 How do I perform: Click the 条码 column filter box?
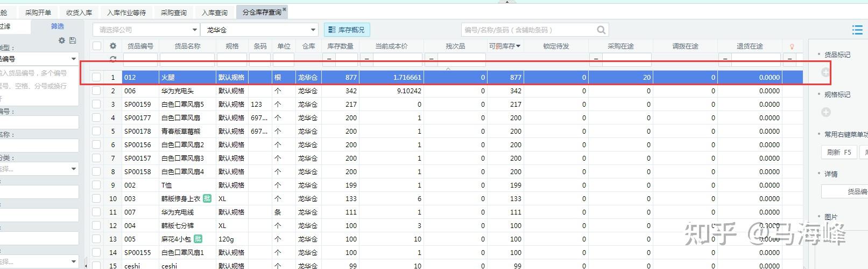(x=260, y=59)
